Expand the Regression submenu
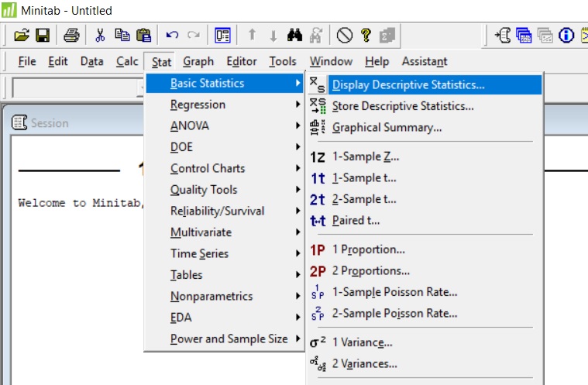Screen dimensions: 588x385 point(198,105)
